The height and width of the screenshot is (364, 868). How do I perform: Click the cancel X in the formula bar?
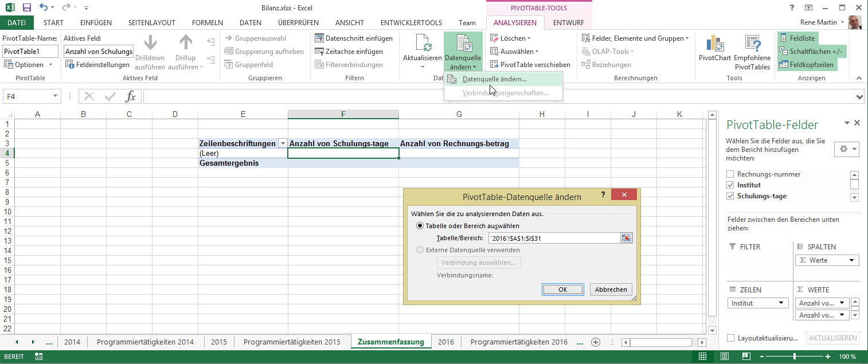pos(90,96)
